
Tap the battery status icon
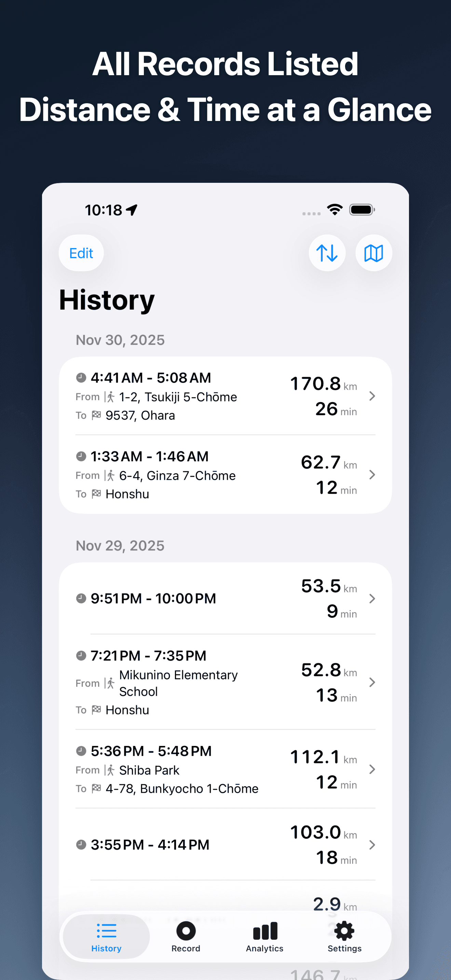pyautogui.click(x=362, y=209)
